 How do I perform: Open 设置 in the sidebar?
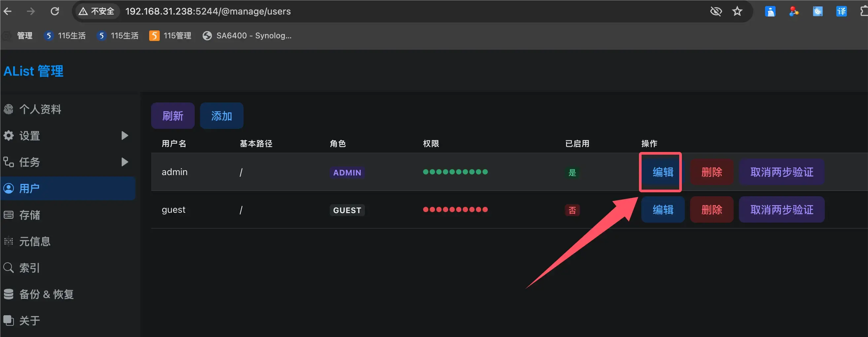click(67, 135)
